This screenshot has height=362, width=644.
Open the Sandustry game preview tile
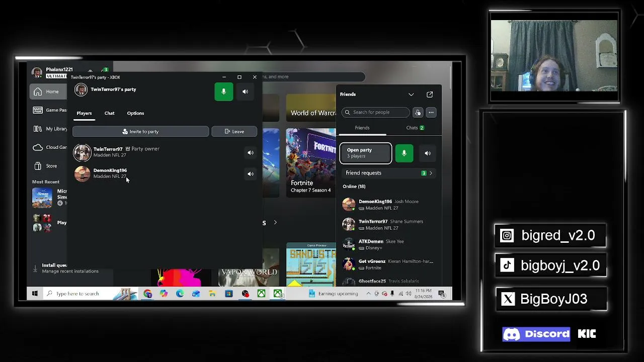pos(310,264)
